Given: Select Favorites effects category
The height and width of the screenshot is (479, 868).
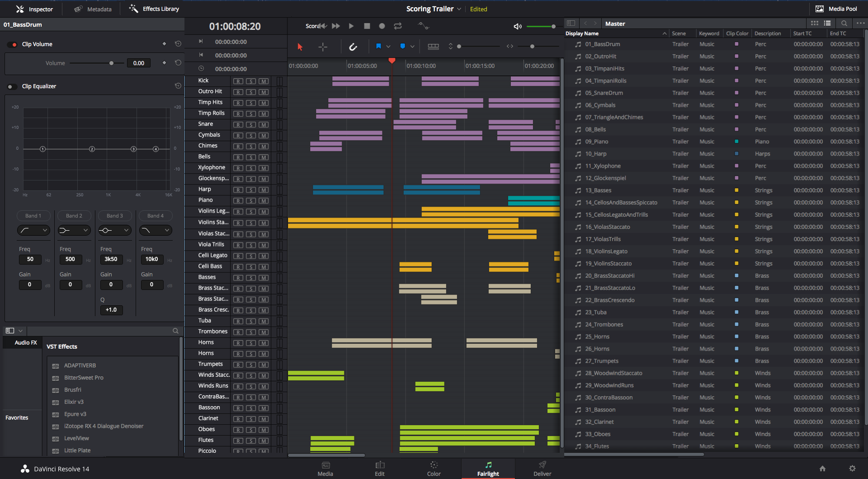Looking at the screenshot, I should [x=17, y=417].
